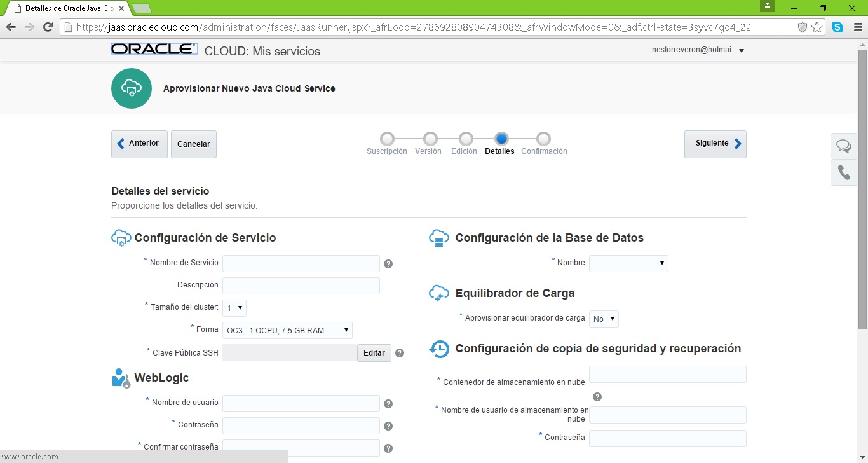Click help icon next to Nombre de Servicio
The image size is (868, 463).
(388, 264)
